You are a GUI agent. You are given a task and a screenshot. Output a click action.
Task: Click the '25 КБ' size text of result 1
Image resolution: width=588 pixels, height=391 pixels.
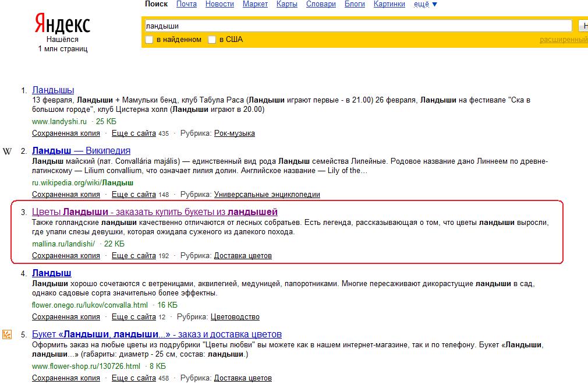pyautogui.click(x=106, y=122)
